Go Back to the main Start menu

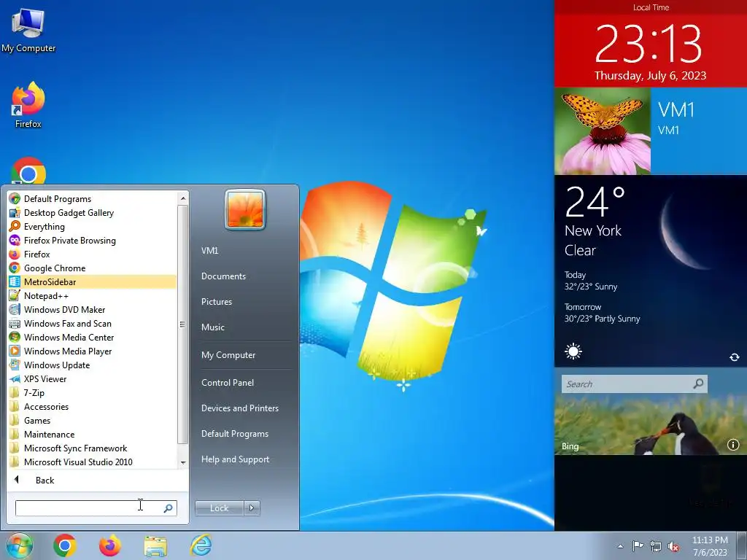point(98,480)
